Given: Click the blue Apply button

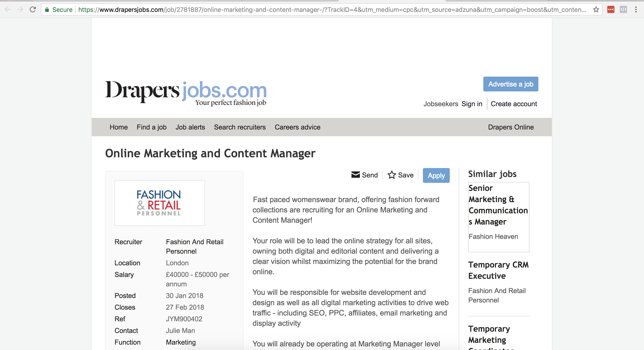Looking at the screenshot, I should (x=436, y=175).
